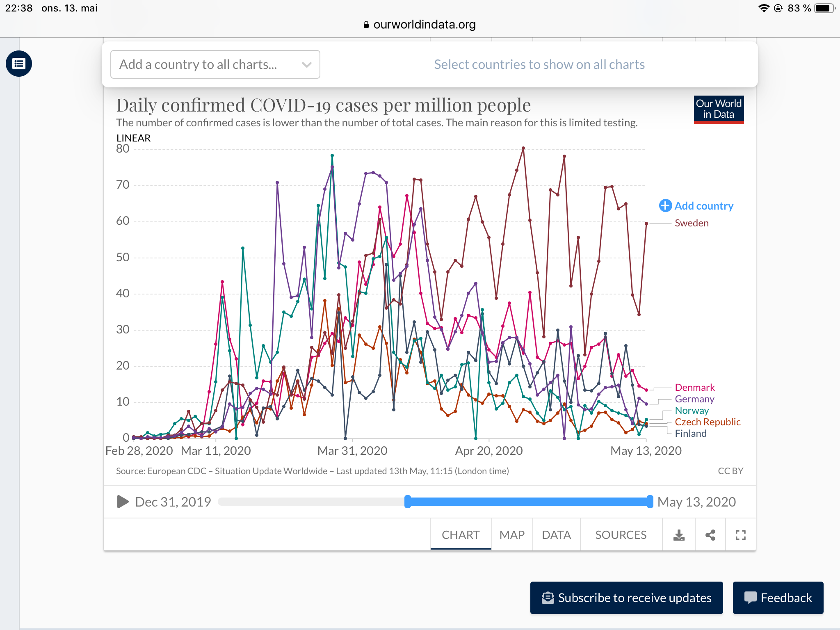This screenshot has height=630, width=840.
Task: Click the Feedback button
Action: [778, 598]
